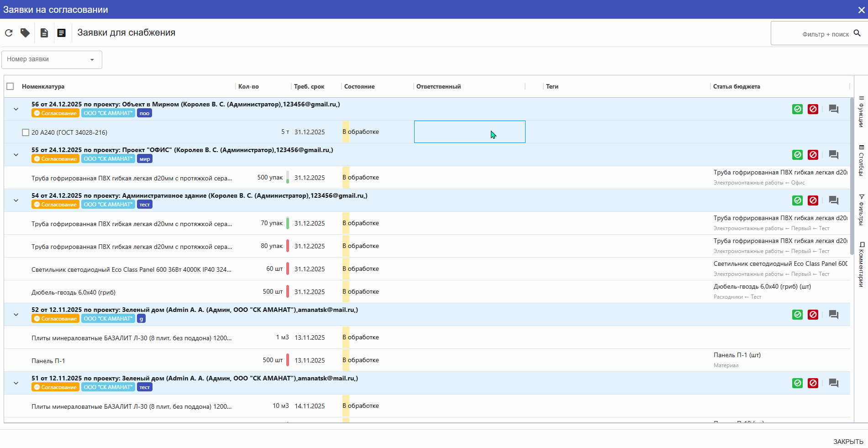The height and width of the screenshot is (448, 868).
Task: Collapse request 56 group row
Action: (16, 109)
